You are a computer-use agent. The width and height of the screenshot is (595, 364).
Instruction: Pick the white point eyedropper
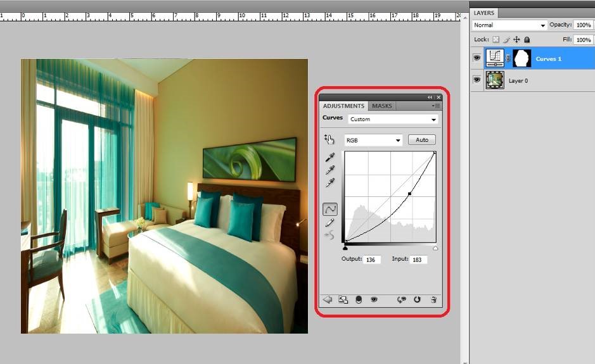(329, 183)
